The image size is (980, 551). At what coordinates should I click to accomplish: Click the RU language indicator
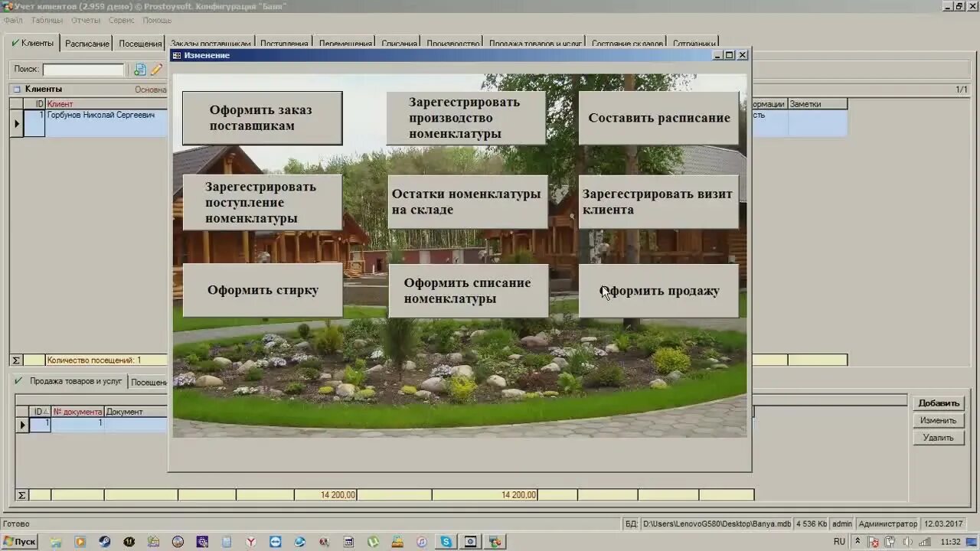840,542
